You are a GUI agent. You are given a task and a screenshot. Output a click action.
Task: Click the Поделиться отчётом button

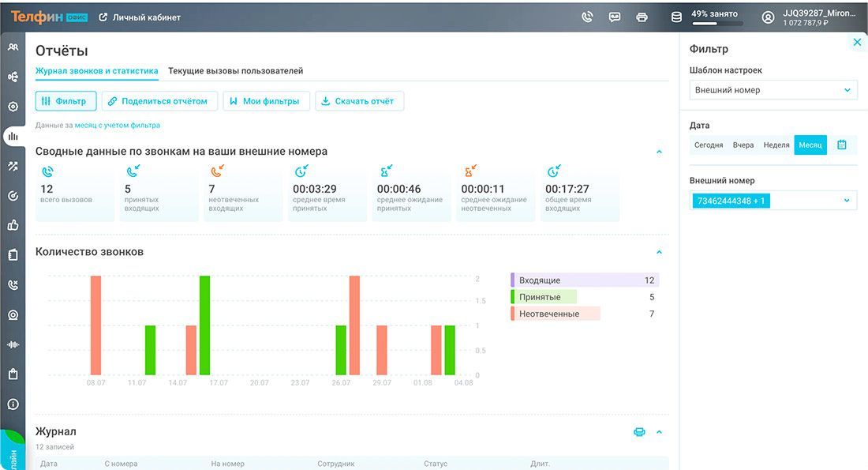(x=159, y=101)
